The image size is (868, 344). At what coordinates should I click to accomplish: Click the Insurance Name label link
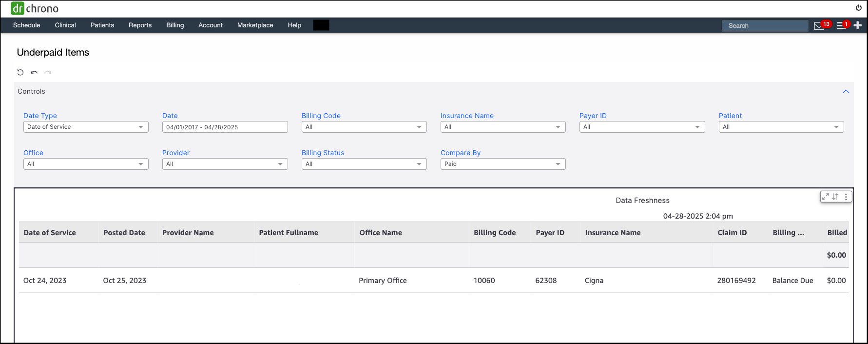[467, 116]
